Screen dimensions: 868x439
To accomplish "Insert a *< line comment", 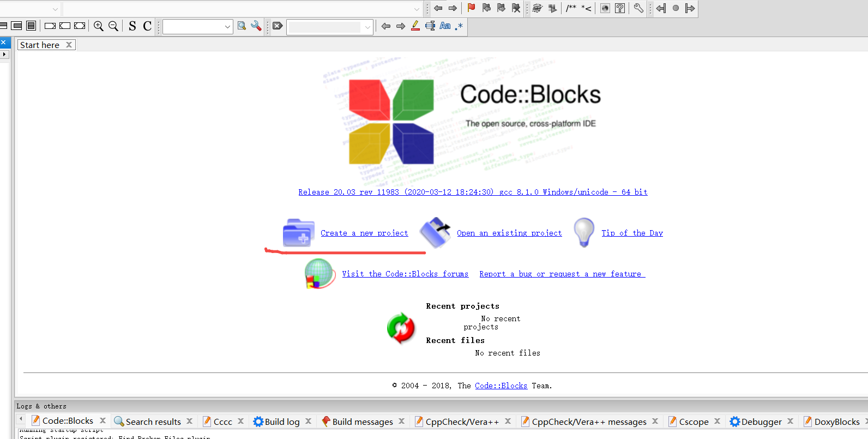I will [587, 8].
